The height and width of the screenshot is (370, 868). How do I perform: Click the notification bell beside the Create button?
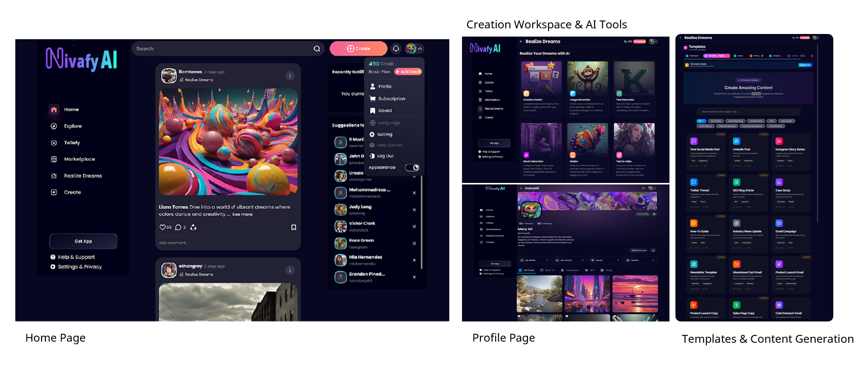pyautogui.click(x=396, y=49)
